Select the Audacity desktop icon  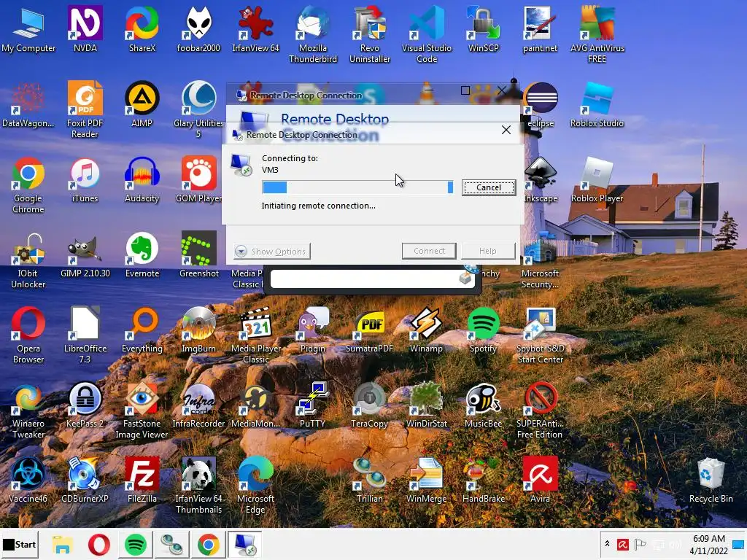[x=142, y=179]
